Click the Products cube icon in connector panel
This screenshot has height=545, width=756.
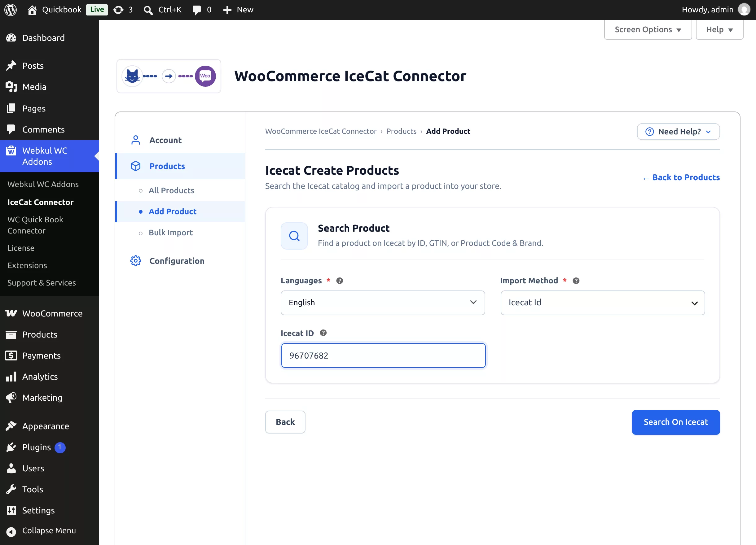(x=136, y=166)
